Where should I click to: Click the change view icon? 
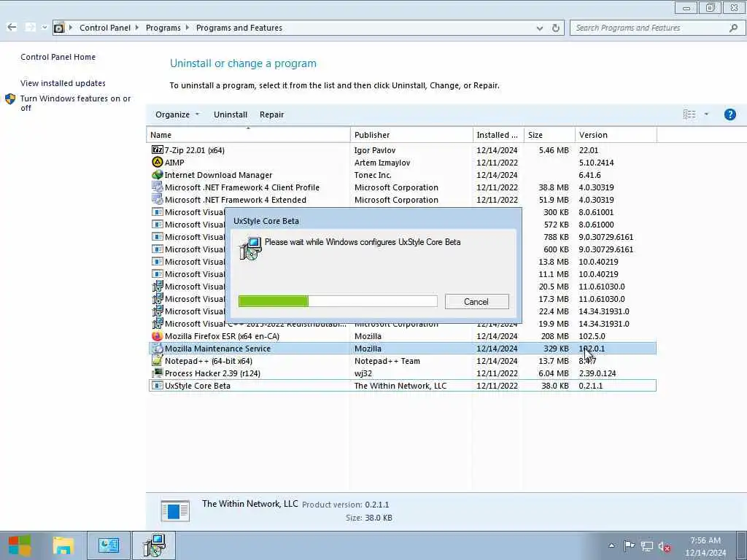pyautogui.click(x=689, y=114)
